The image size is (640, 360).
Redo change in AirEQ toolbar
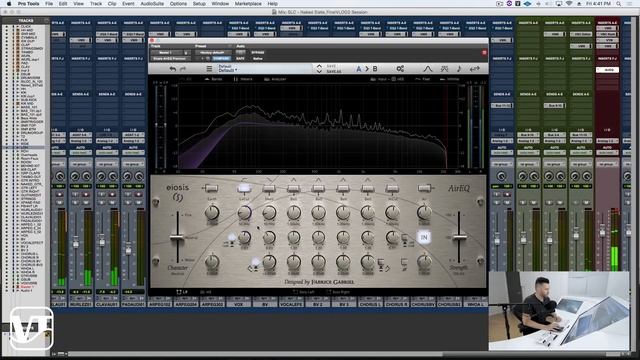183,69
